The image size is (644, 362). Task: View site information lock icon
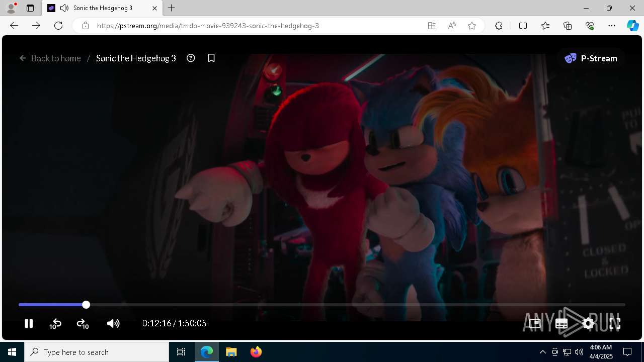point(86,26)
